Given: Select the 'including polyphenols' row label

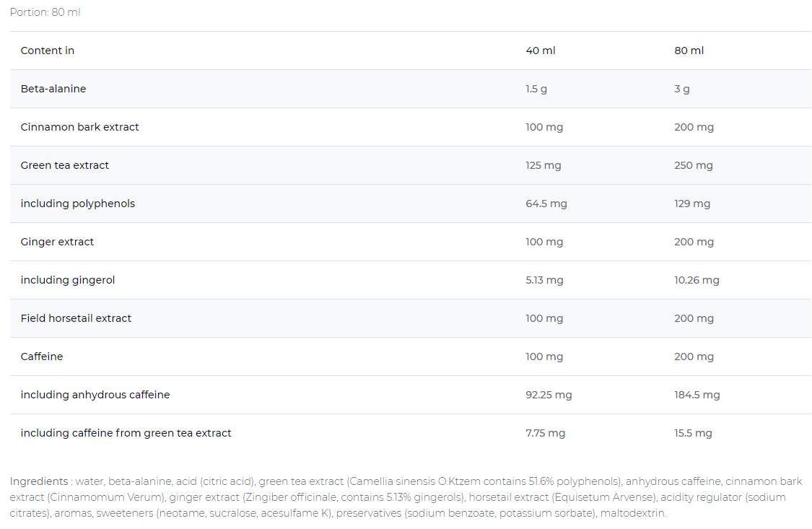Looking at the screenshot, I should tap(78, 204).
